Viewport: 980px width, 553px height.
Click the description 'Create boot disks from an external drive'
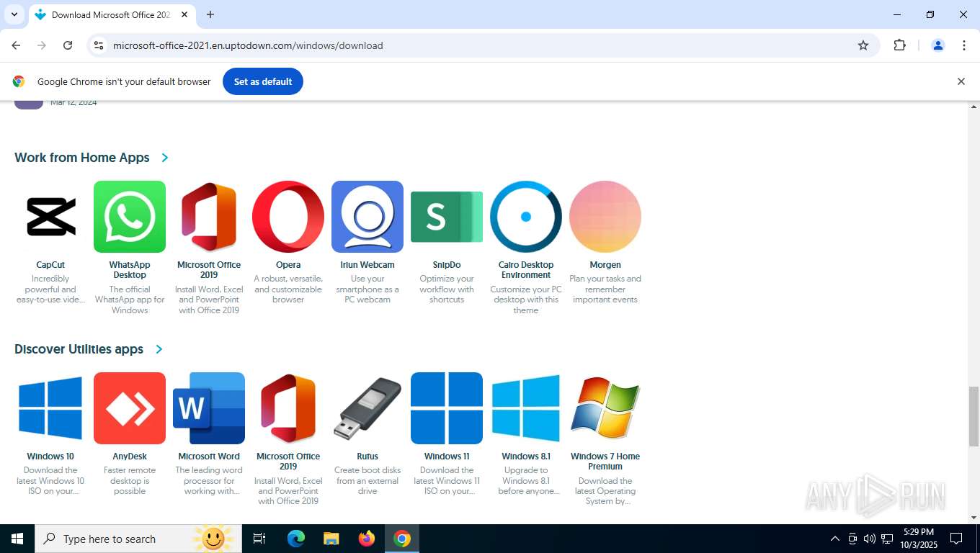[367, 481]
